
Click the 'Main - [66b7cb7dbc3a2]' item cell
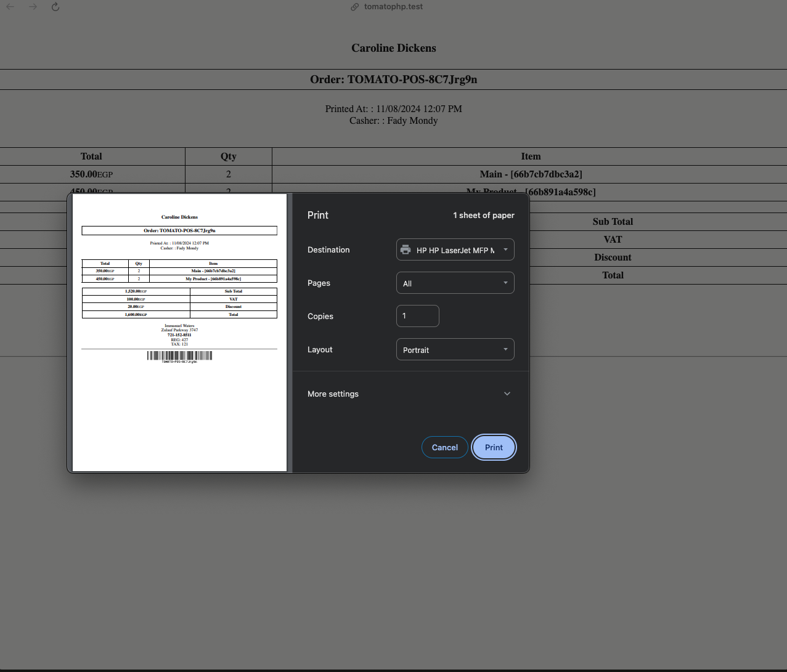(x=531, y=174)
